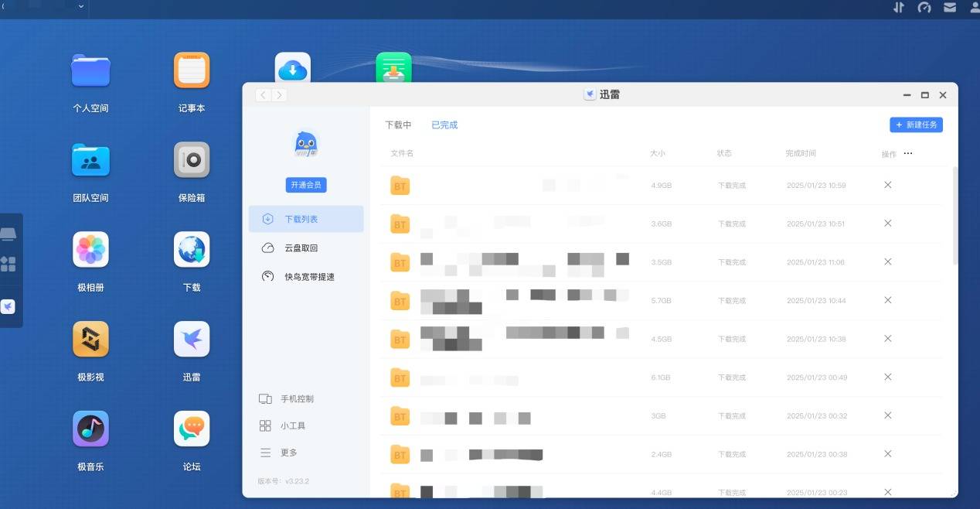Go back with the window's left arrow
Screen dimensions: 980x509
(x=263, y=95)
